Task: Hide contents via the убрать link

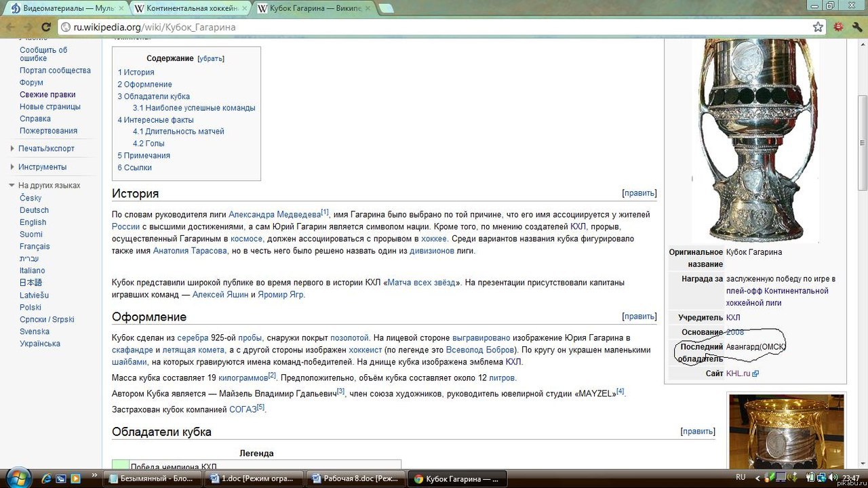Action: tap(210, 58)
